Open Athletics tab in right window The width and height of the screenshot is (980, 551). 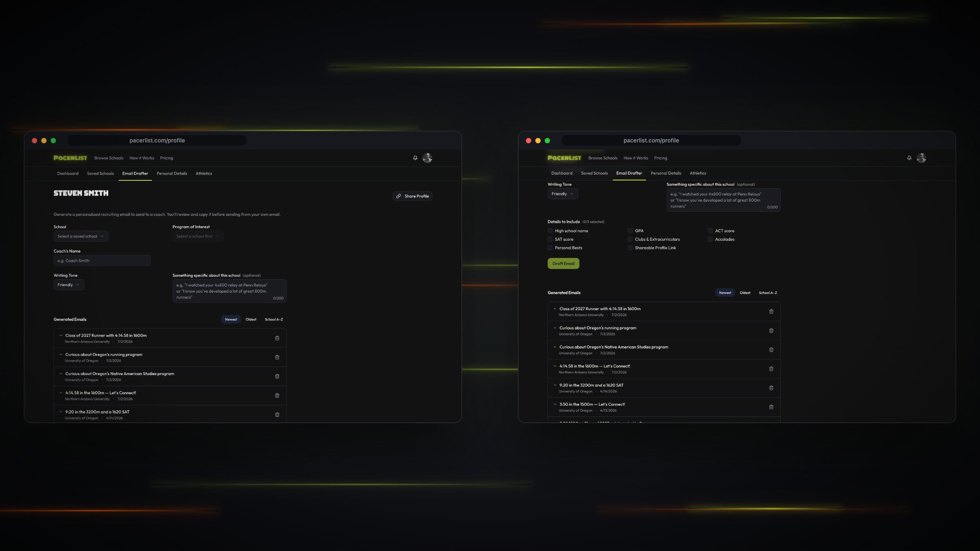click(x=698, y=173)
